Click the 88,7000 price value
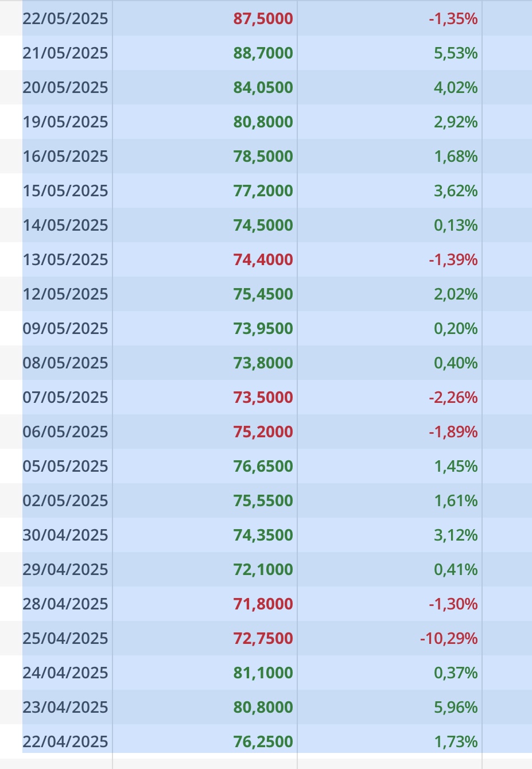The width and height of the screenshot is (532, 769). coord(263,53)
